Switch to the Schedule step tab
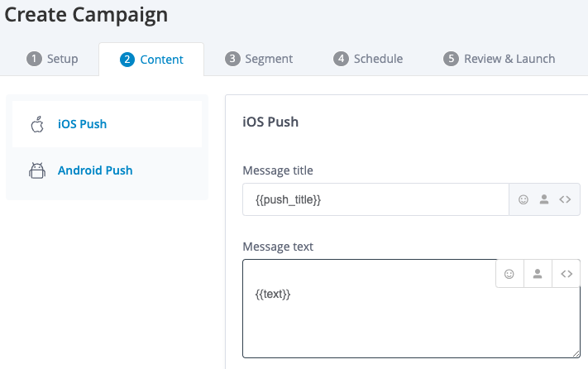 [x=368, y=59]
